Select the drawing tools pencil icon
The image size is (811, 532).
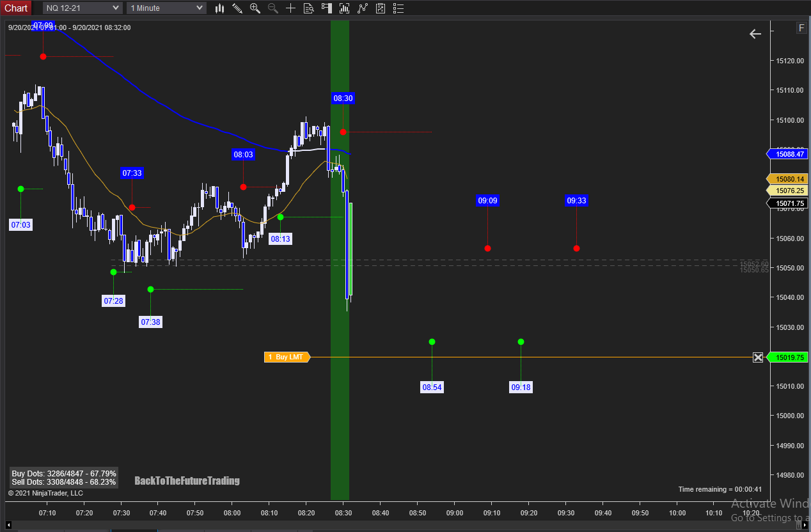(x=237, y=8)
